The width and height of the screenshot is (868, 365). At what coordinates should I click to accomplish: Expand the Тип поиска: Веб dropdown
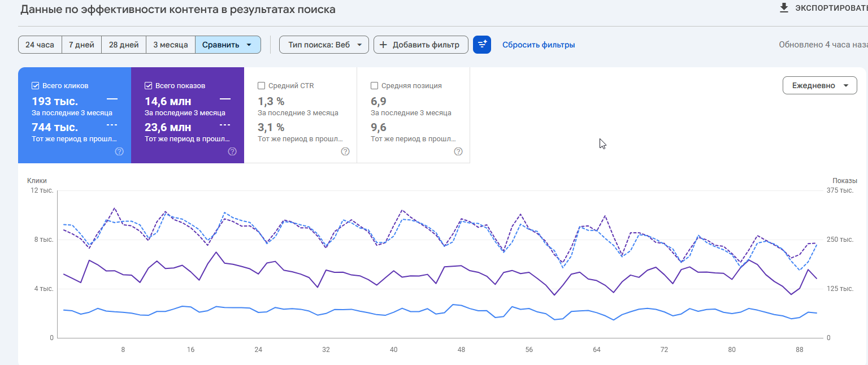pyautogui.click(x=324, y=45)
